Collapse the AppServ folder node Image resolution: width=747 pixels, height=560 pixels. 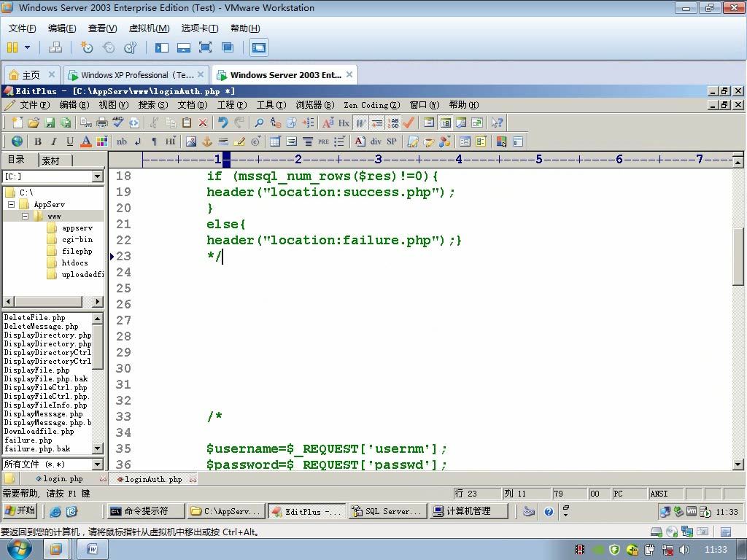click(x=12, y=204)
